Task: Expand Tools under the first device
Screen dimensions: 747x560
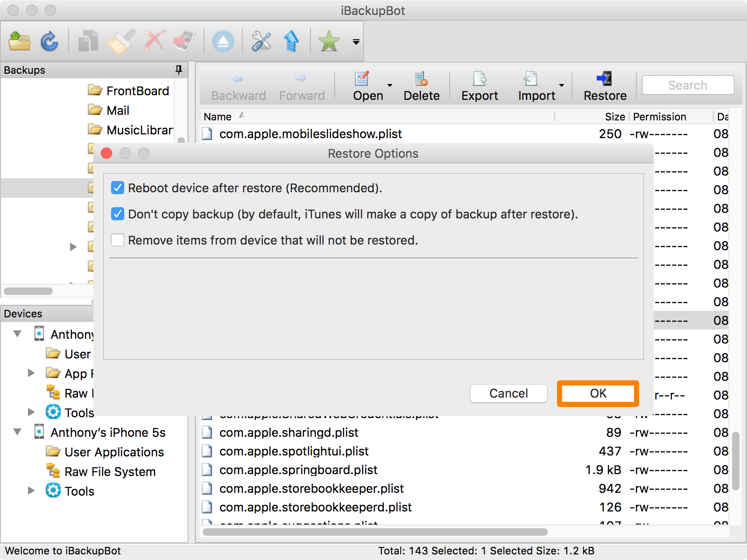Action: [x=31, y=412]
